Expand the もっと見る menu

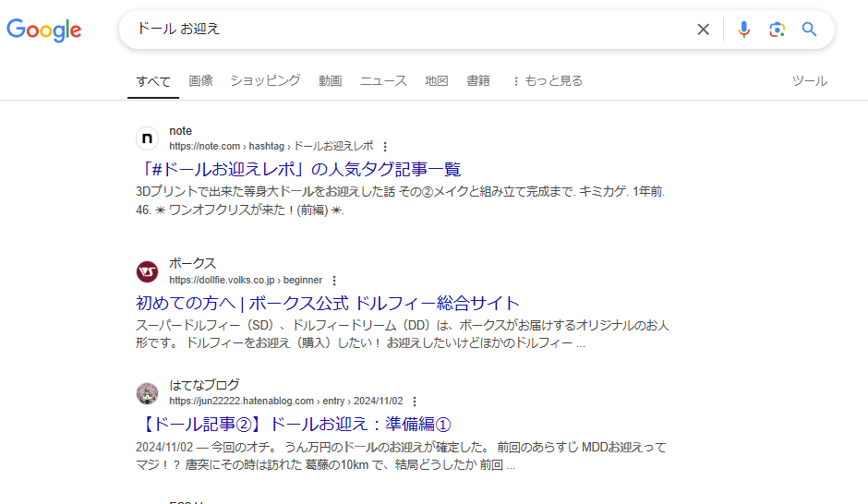pyautogui.click(x=548, y=81)
